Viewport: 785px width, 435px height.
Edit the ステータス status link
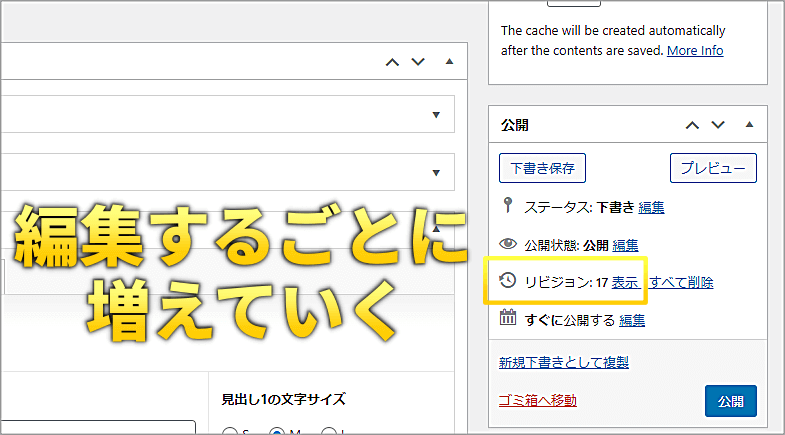tap(651, 207)
